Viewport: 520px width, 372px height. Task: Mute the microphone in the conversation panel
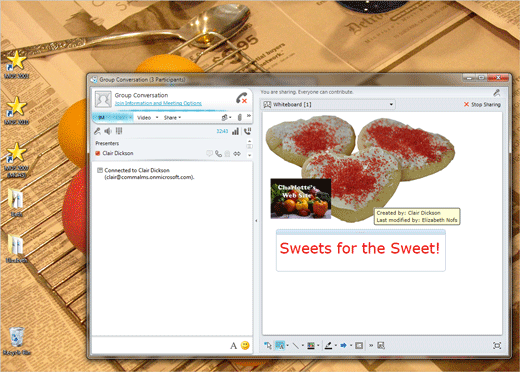[97, 131]
